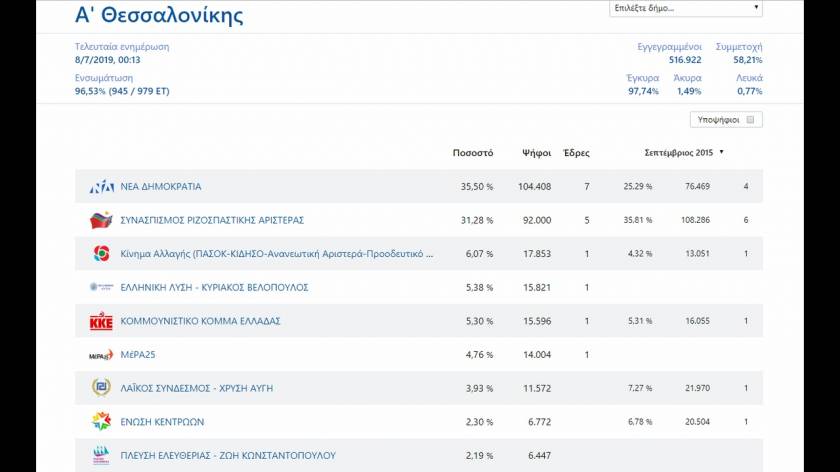
Task: Click the Ψήφοι column header
Action: 537,153
